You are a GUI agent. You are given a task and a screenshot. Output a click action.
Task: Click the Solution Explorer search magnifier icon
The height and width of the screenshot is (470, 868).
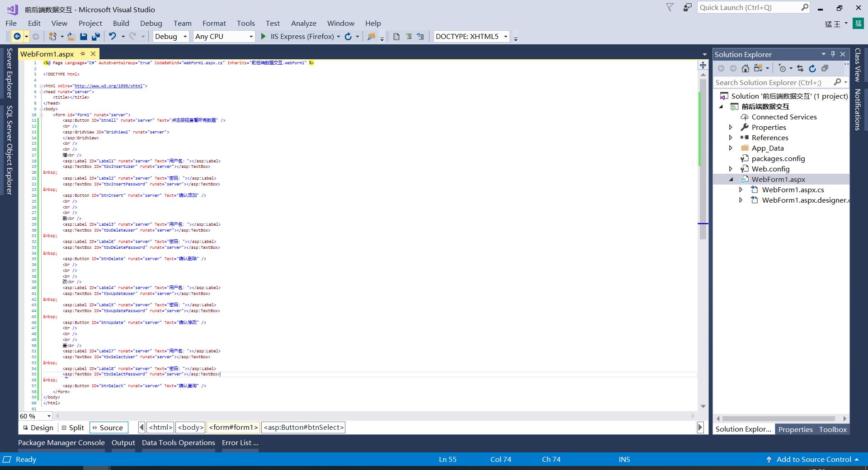point(837,82)
